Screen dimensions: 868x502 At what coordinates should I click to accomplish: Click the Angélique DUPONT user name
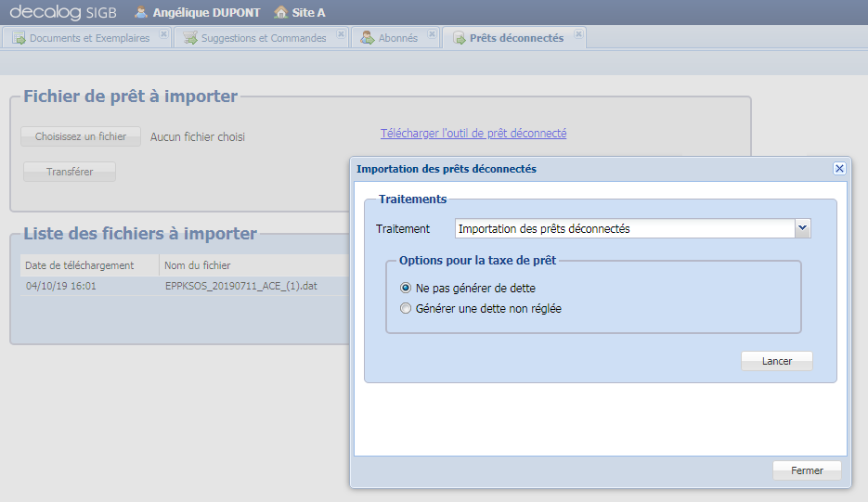point(206,12)
